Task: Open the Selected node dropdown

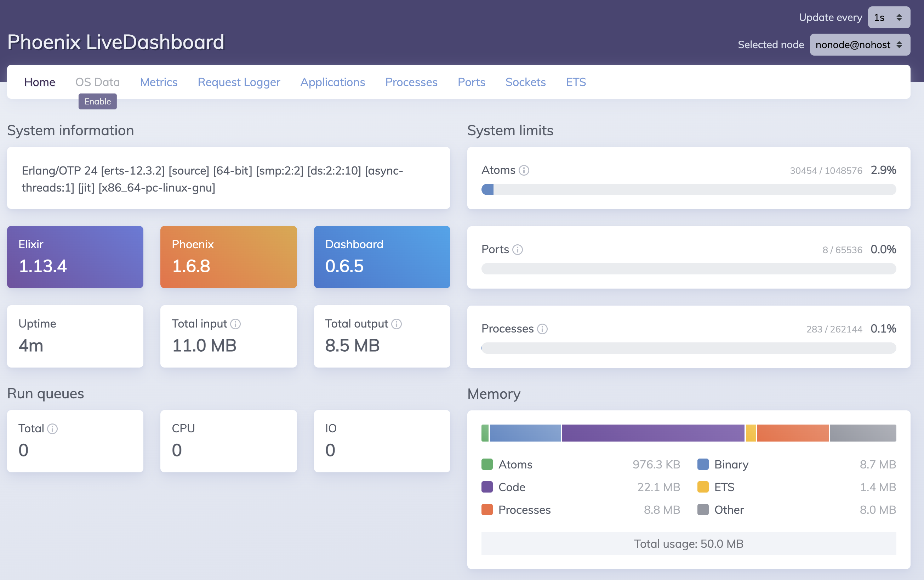Action: 859,45
